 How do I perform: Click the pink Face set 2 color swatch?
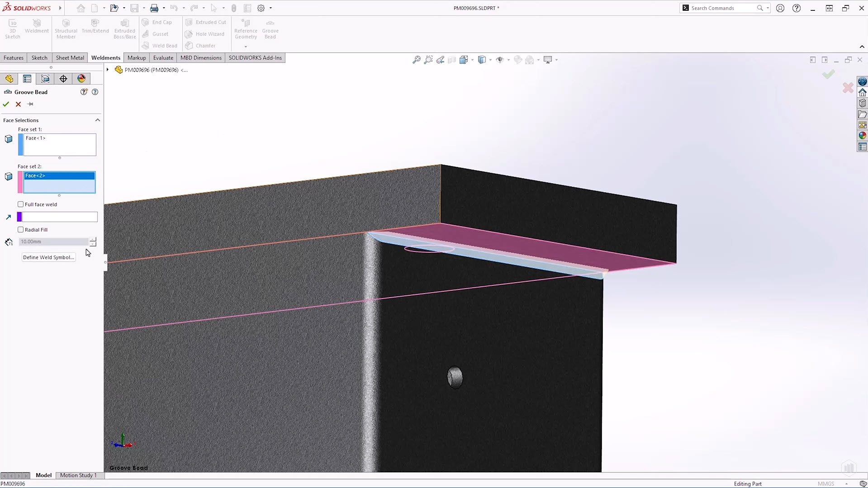pos(20,182)
